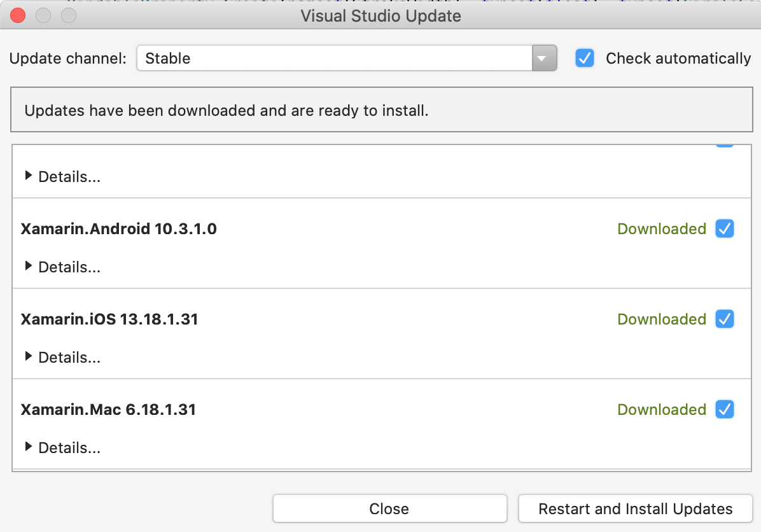Click the Update channel label

[68, 59]
